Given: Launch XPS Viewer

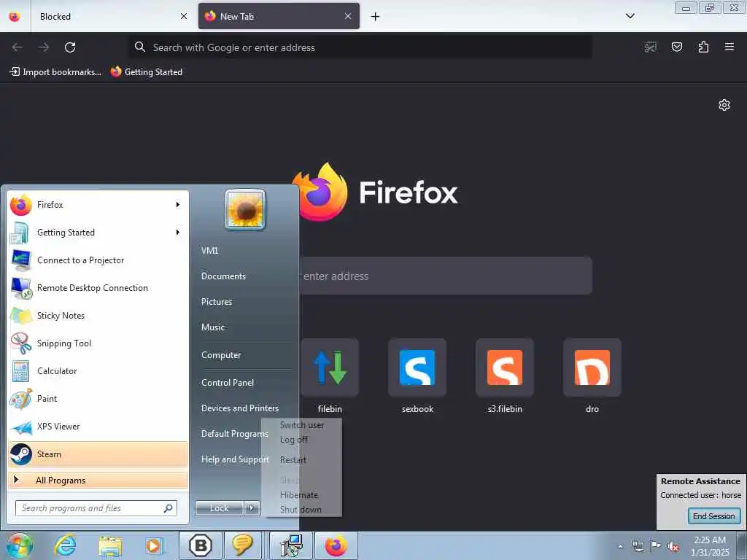Looking at the screenshot, I should tap(98, 426).
